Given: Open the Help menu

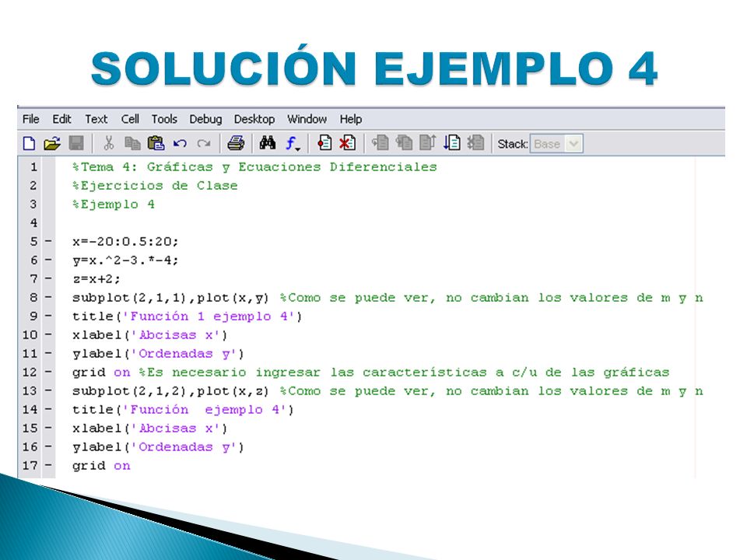Looking at the screenshot, I should pos(351,119).
